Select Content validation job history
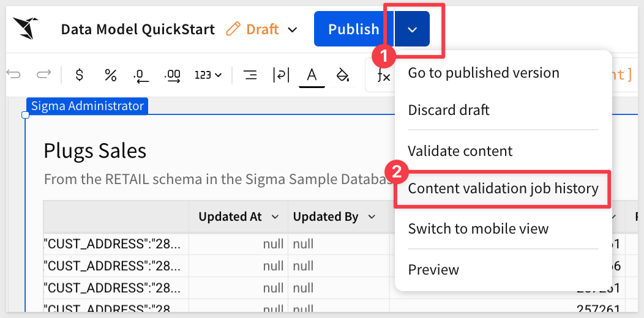Image resolution: width=644 pixels, height=318 pixels. [503, 188]
